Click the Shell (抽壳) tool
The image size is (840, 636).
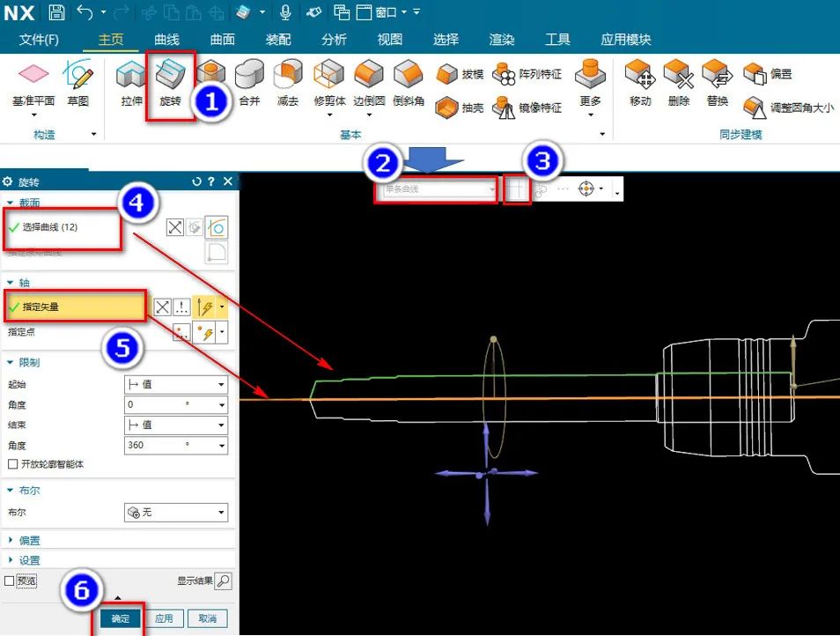tap(461, 107)
